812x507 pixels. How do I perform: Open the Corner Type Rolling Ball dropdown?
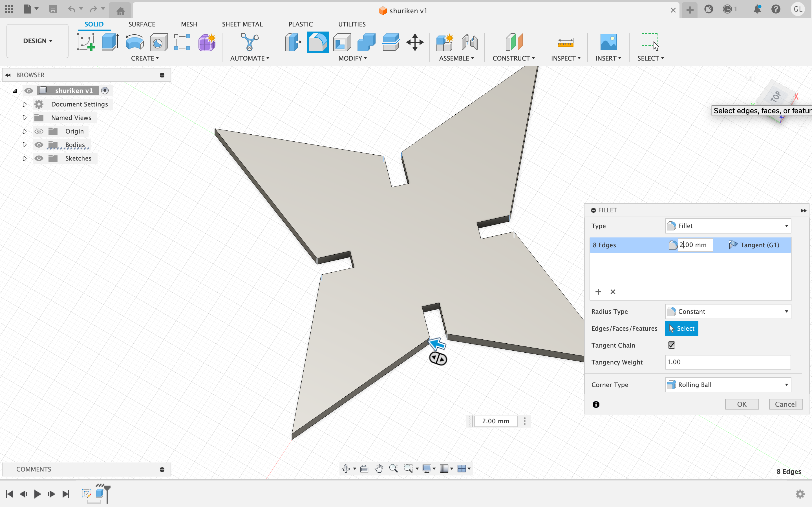728,384
